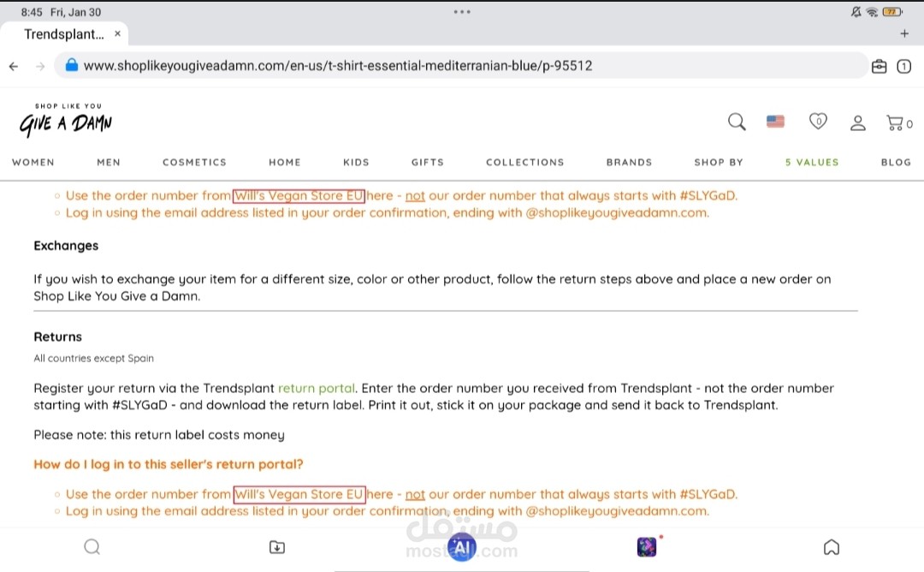The image size is (924, 572).
Task: Tap the home icon in bottom bar
Action: (832, 546)
